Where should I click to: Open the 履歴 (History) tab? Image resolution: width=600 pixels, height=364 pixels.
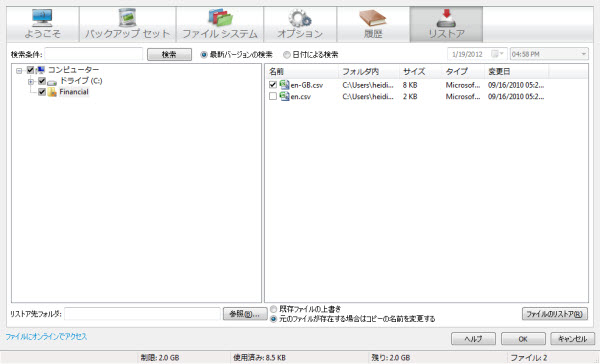[x=373, y=24]
